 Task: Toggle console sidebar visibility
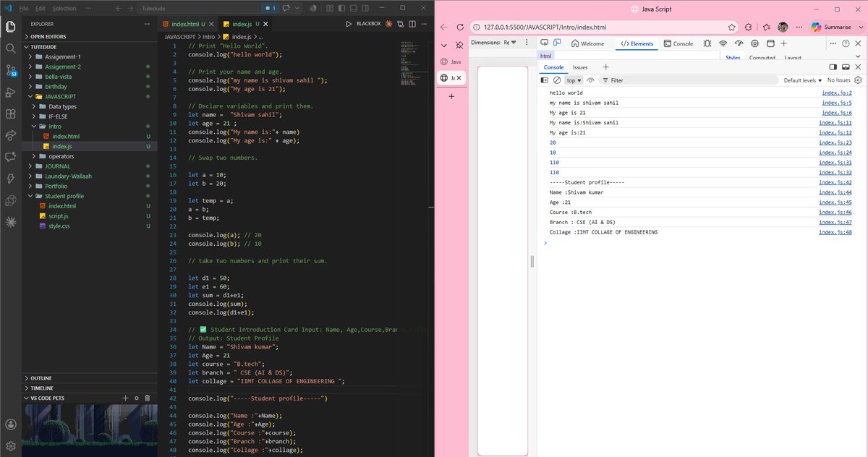point(544,80)
